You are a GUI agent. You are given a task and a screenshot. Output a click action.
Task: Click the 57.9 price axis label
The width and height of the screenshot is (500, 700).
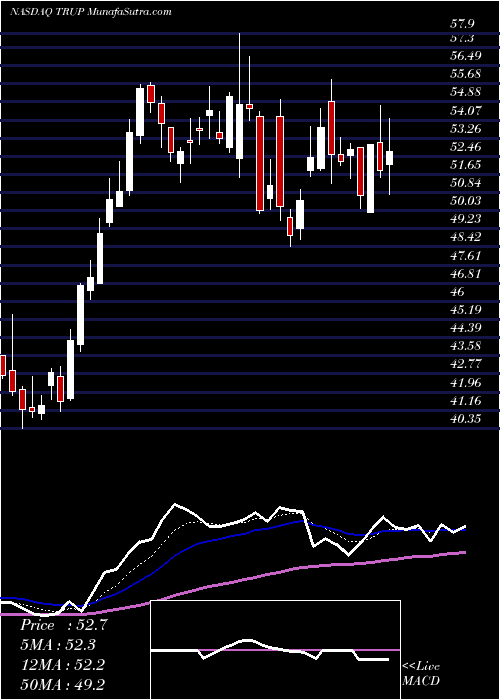(x=462, y=23)
